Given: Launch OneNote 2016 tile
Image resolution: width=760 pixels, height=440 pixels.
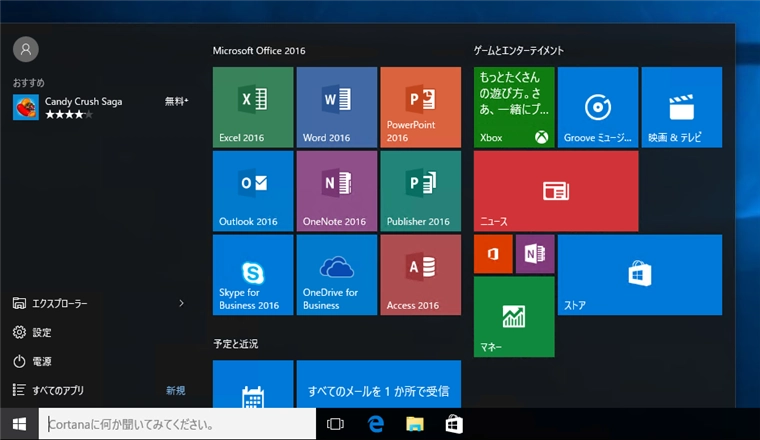Looking at the screenshot, I should tap(337, 191).
